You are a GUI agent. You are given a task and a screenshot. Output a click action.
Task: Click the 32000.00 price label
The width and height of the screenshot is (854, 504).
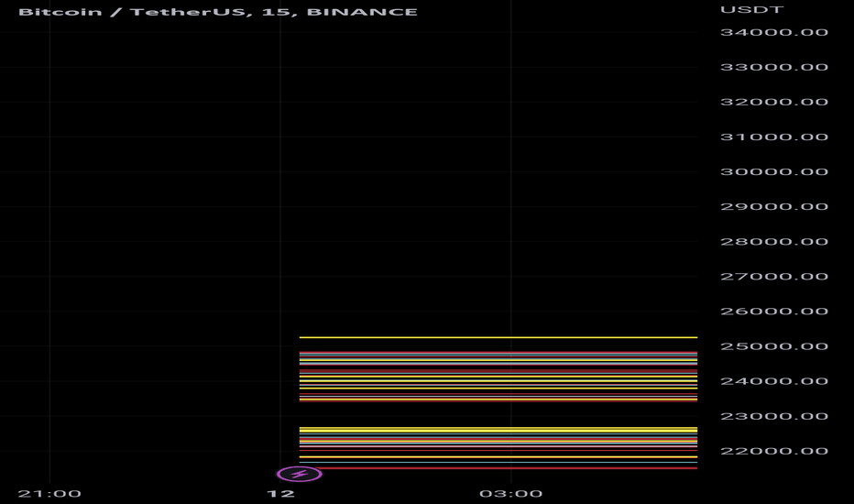coord(774,102)
